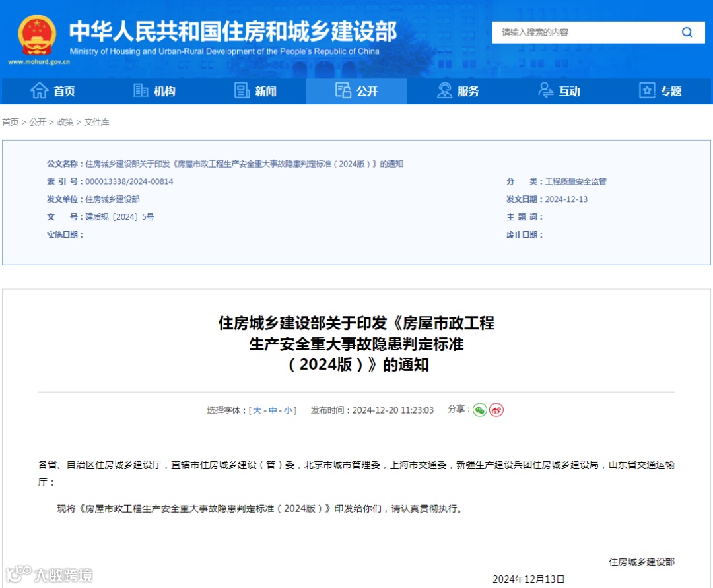Open the 公开 navigation tab
The image size is (713, 588).
click(x=356, y=91)
